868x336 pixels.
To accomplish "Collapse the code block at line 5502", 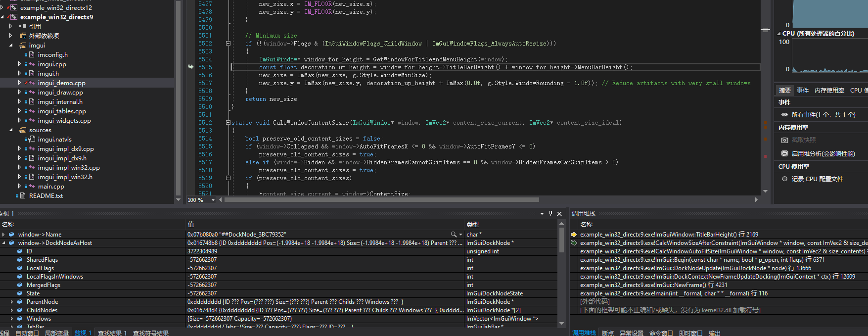I will pos(228,44).
